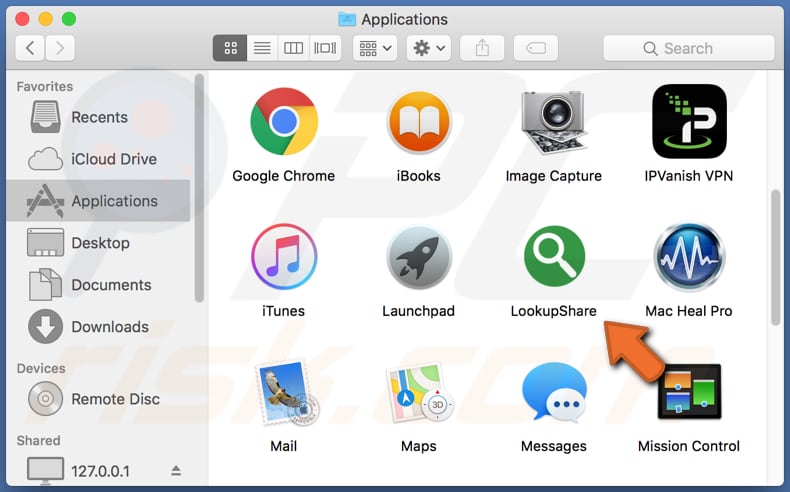Image resolution: width=790 pixels, height=492 pixels.
Task: Open Desktop in the sidebar
Action: point(99,243)
